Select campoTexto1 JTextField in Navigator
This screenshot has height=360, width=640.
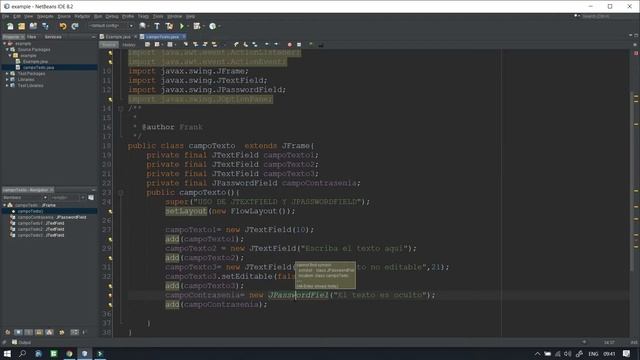click(x=38, y=223)
